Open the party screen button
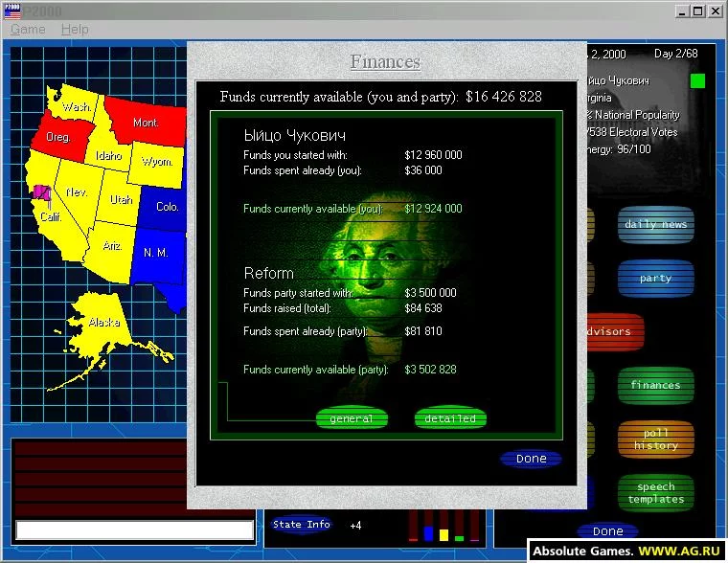The image size is (728, 563). coord(655,279)
